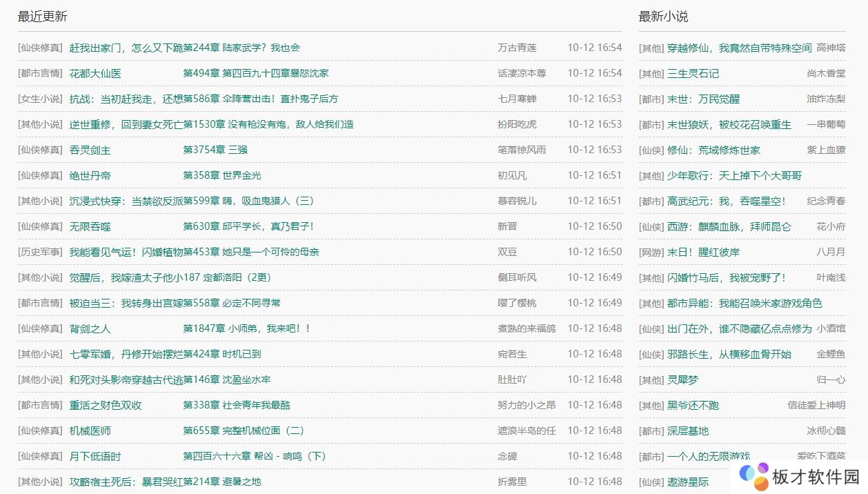Open the novel 花都大仙医

95,73
